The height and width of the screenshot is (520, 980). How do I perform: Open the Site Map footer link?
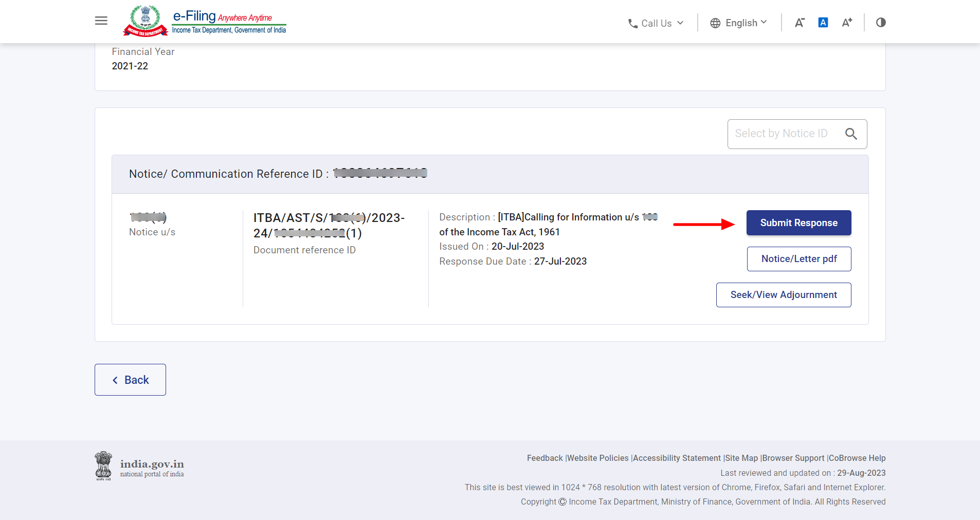point(741,458)
